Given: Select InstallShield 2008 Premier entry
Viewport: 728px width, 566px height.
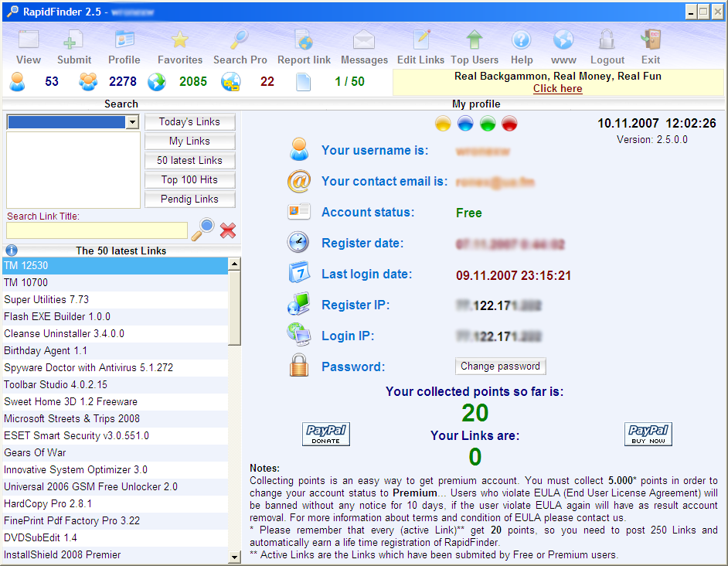Looking at the screenshot, I should (x=115, y=555).
